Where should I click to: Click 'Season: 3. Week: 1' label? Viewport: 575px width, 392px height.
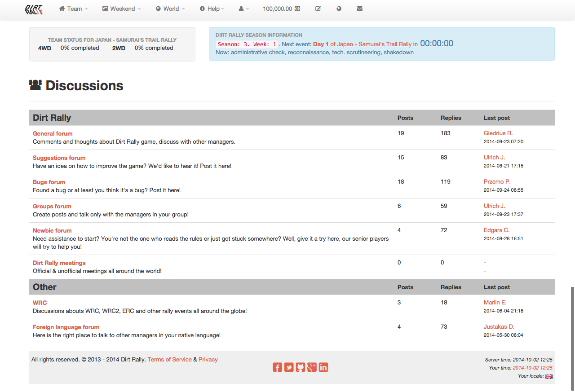coord(247,44)
